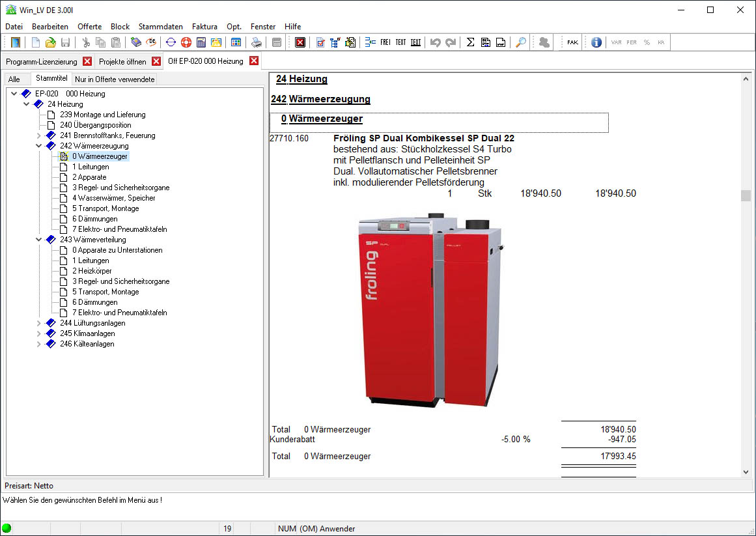Collapse the 24 Heizung tree node
The height and width of the screenshot is (536, 756).
(x=27, y=104)
